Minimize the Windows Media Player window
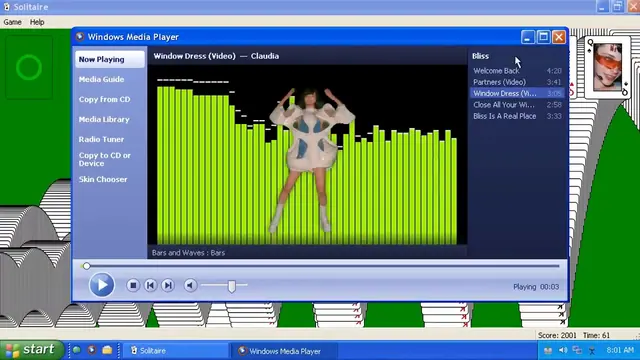The width and height of the screenshot is (640, 360). [528, 37]
